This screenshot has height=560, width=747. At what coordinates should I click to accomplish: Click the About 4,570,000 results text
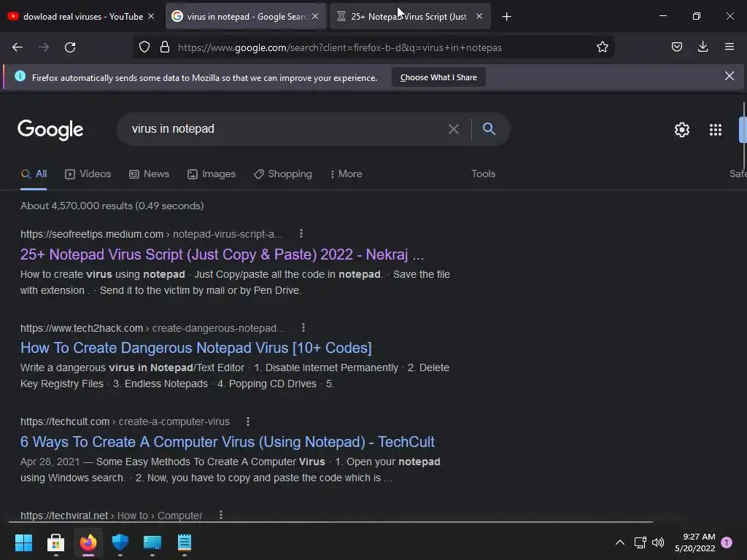(x=112, y=206)
